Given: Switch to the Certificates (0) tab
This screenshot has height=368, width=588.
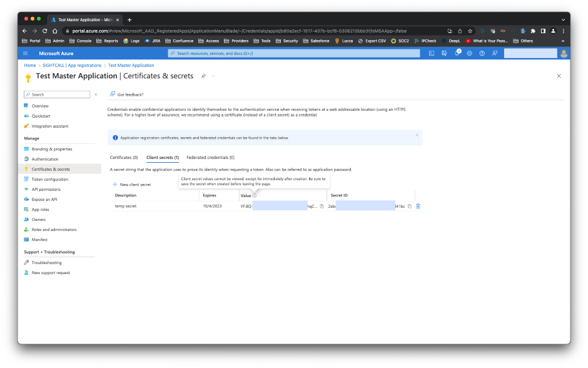Looking at the screenshot, I should (124, 157).
